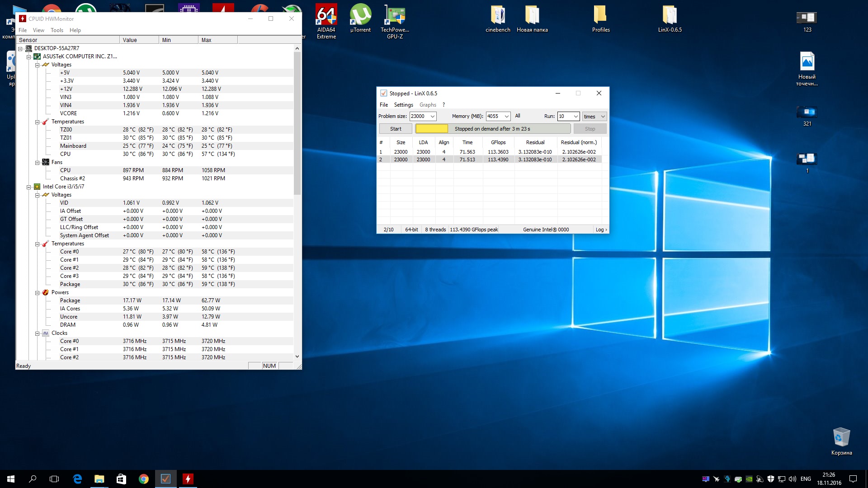Open Google Chrome from the taskbar
Image resolution: width=868 pixels, height=488 pixels.
click(144, 479)
